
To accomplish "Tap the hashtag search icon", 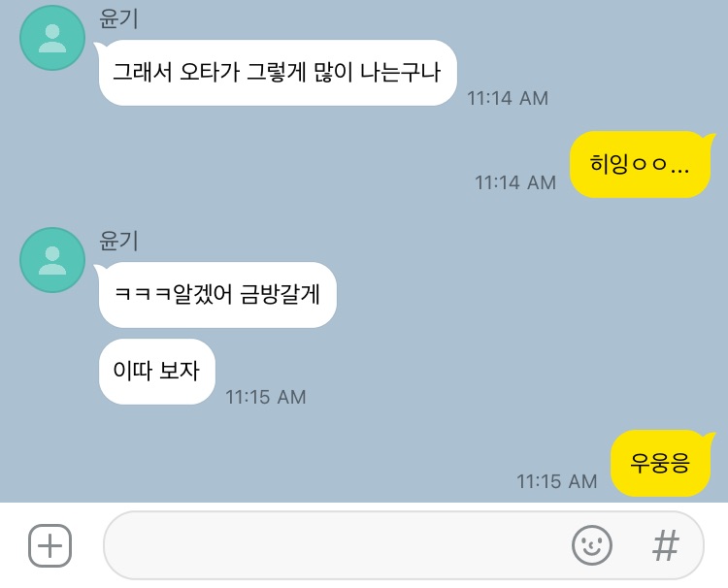I will [666, 545].
